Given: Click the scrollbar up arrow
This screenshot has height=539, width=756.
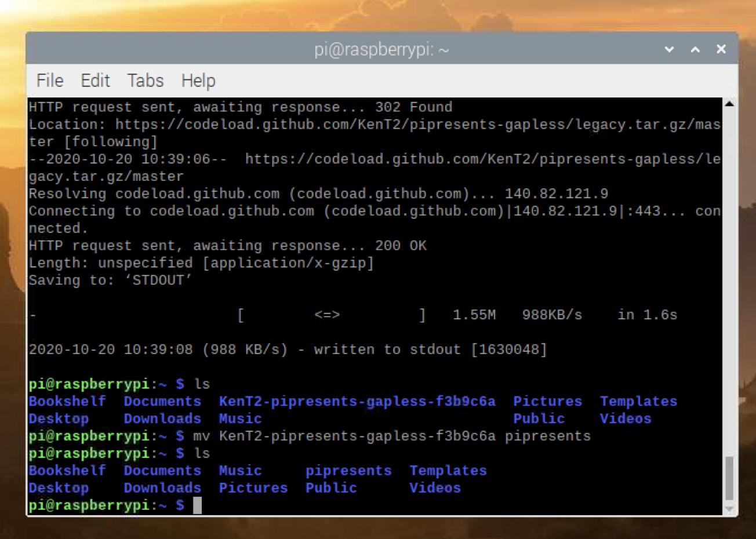Looking at the screenshot, I should click(729, 104).
